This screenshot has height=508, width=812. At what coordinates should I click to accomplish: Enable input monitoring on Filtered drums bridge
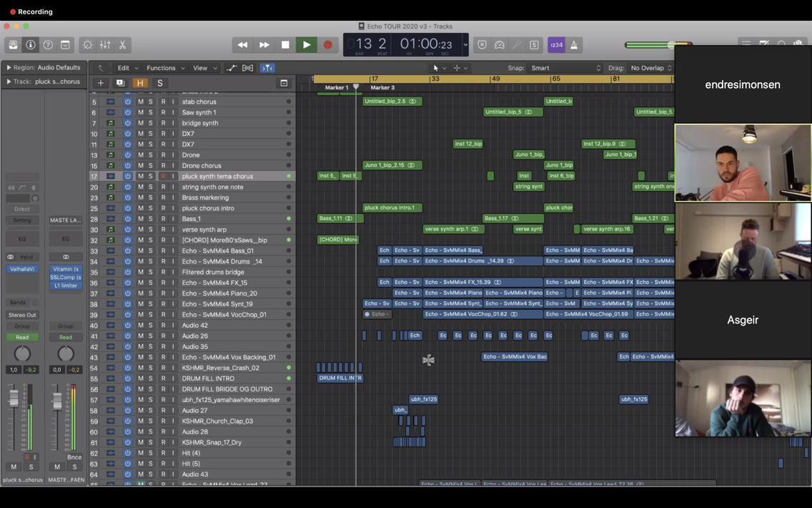[173, 272]
